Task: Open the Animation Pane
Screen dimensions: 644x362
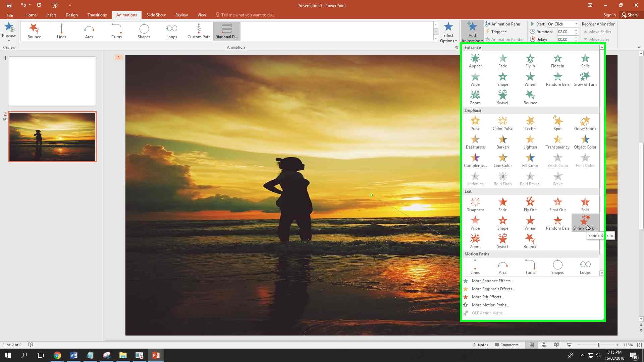Action: [502, 24]
